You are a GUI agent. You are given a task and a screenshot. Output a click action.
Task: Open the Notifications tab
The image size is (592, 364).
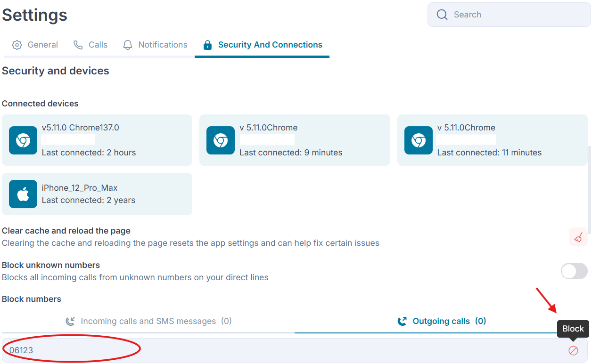[155, 45]
